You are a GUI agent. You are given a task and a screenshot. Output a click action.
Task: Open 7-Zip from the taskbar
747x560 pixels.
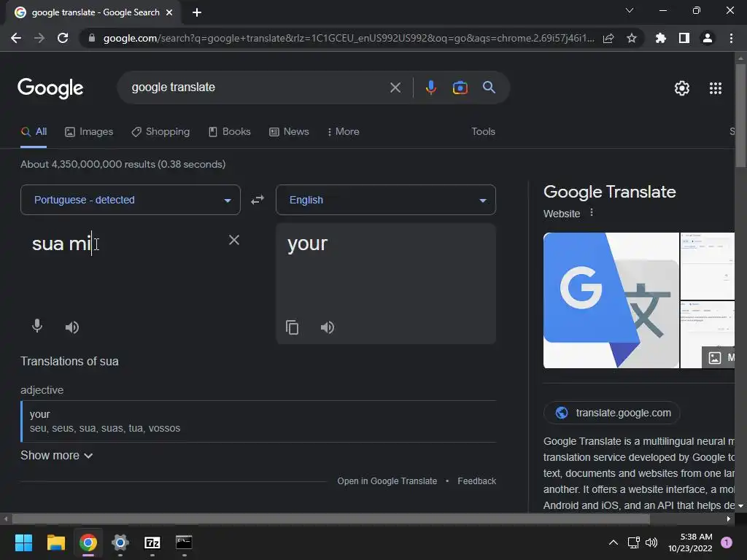point(152,542)
